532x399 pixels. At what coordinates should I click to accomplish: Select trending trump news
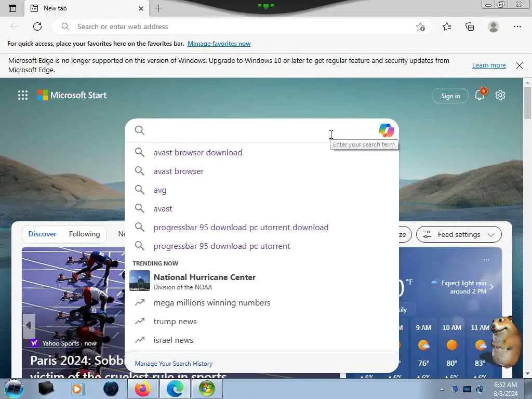[262, 321]
